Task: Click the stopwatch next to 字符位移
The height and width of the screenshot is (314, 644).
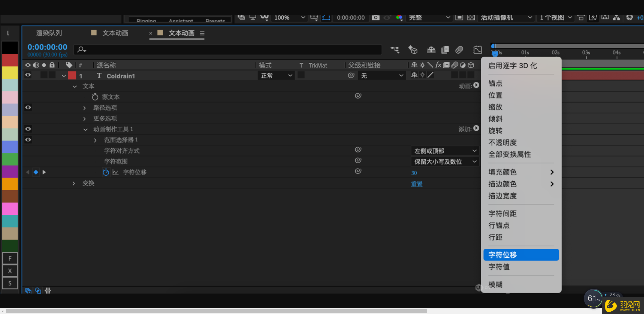Action: 106,172
